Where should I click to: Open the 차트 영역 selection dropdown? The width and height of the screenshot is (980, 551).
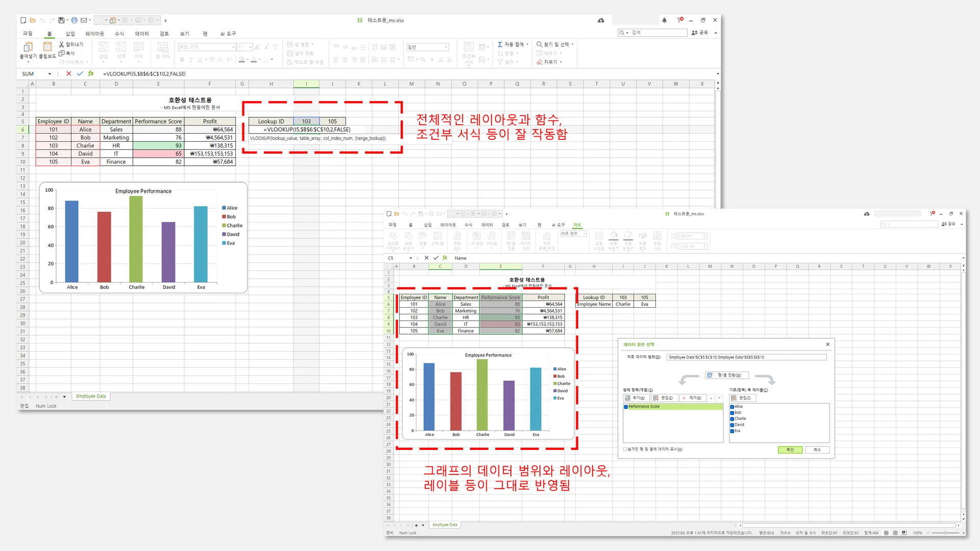pyautogui.click(x=583, y=234)
